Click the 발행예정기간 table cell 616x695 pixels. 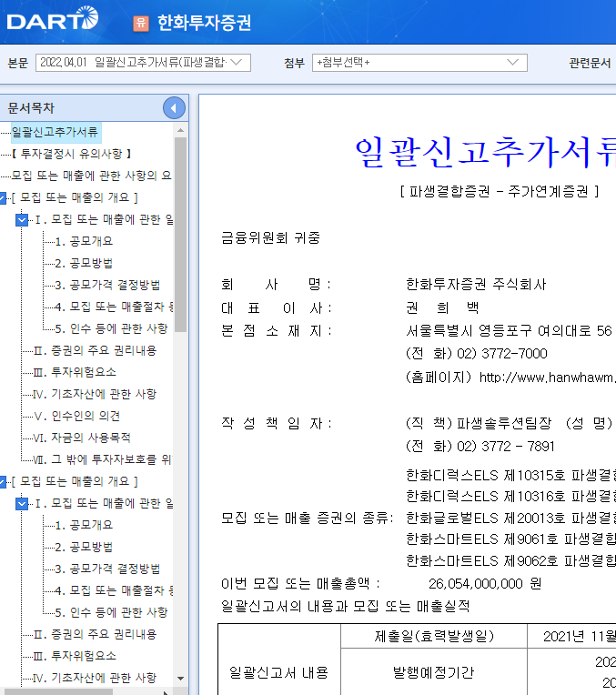434,672
